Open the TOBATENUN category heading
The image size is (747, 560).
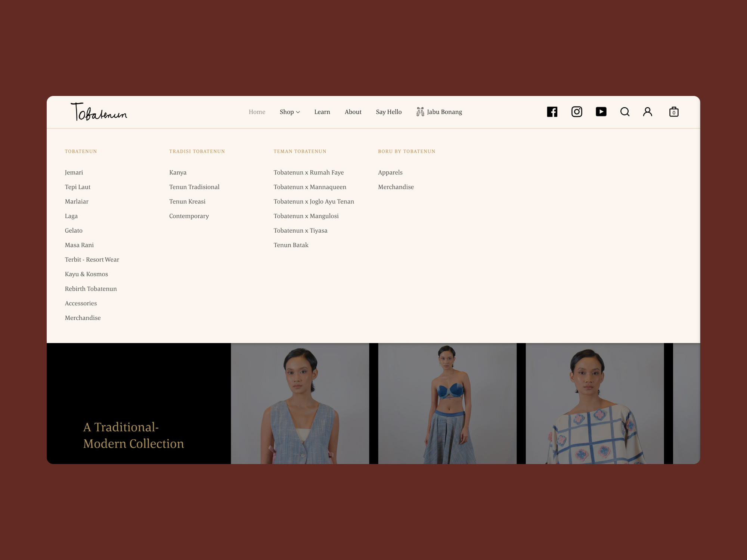pyautogui.click(x=81, y=151)
